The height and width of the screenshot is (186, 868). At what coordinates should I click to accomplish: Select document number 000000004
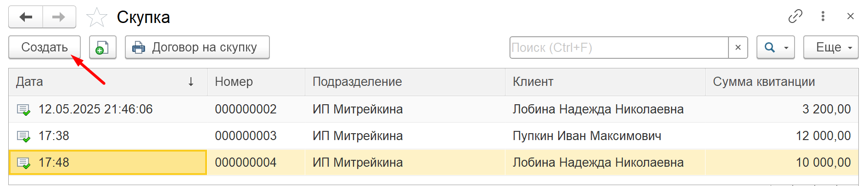(x=246, y=163)
